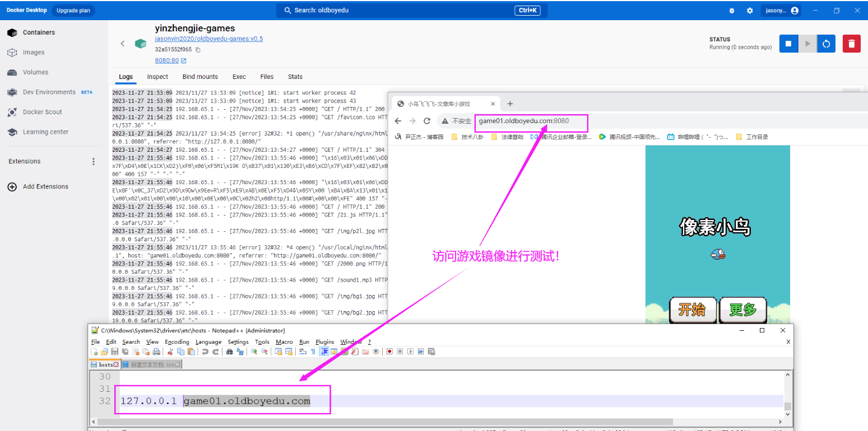Click Add Extensions plus icon
Screen dimensions: 868x431
tap(12, 187)
